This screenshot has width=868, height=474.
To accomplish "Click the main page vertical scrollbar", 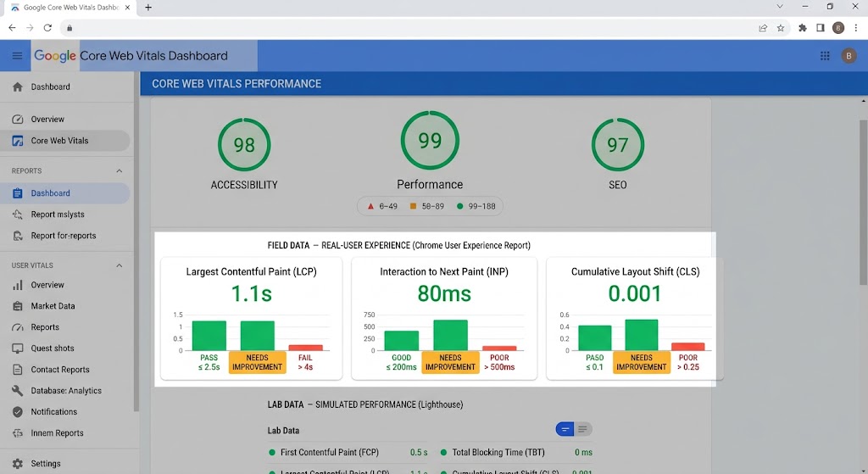I will [x=863, y=202].
